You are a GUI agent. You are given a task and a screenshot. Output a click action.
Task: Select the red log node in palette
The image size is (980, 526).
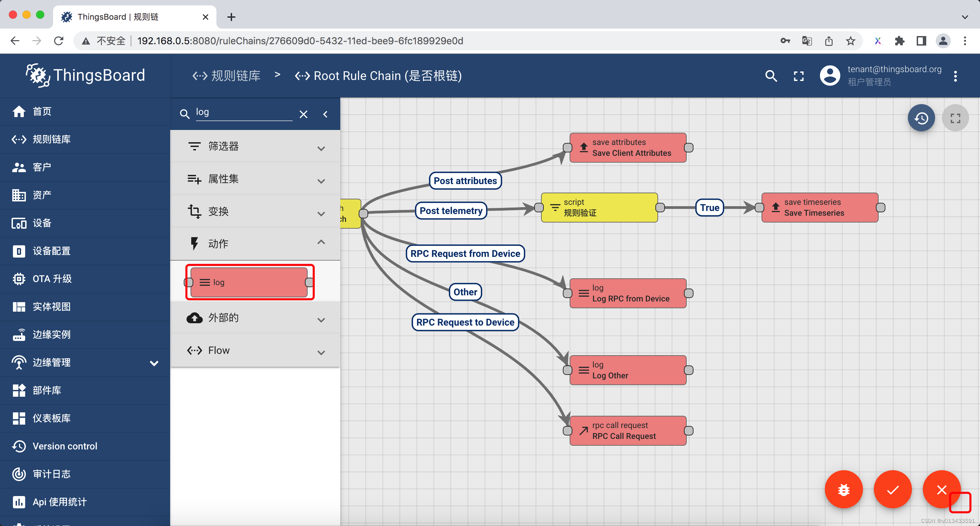[249, 282]
